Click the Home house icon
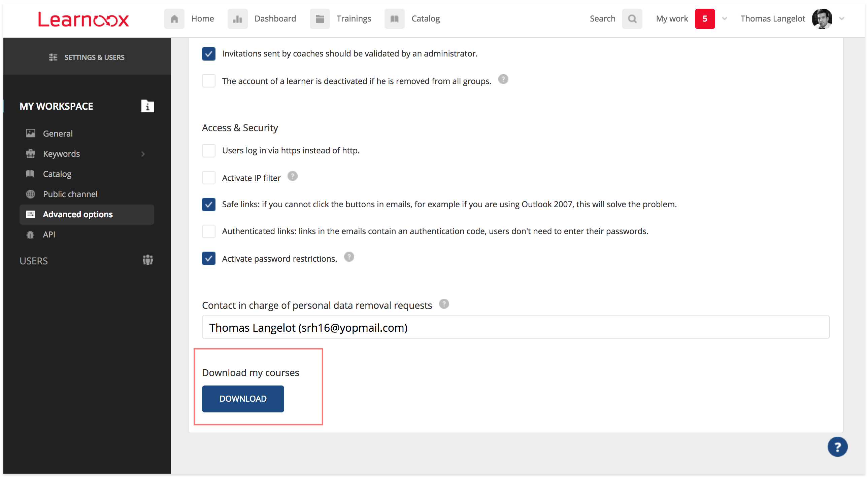This screenshot has height=477, width=868. pos(174,19)
